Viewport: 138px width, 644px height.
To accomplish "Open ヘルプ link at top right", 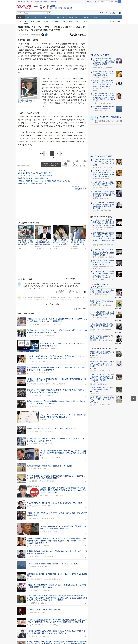I will (94, 2).
